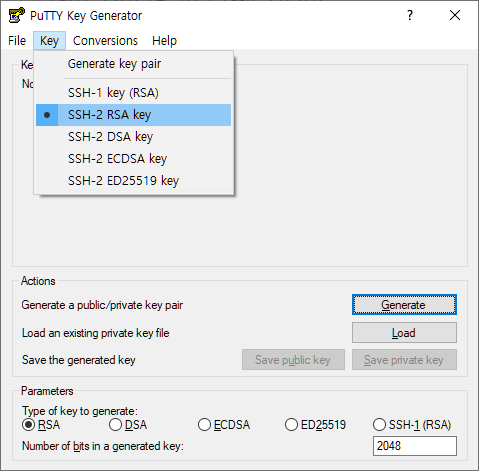Click the PuTTY Key Generator title bar icon
The width and height of the screenshot is (479, 471).
[16, 15]
